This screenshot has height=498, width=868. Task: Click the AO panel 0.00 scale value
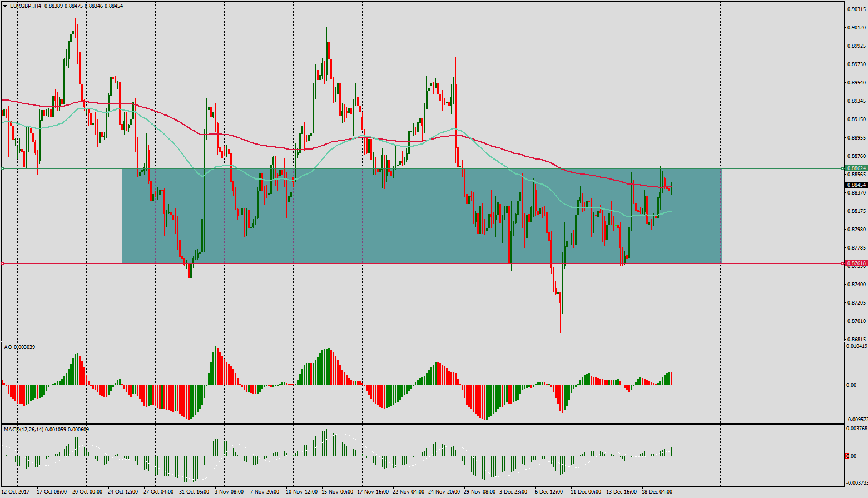(x=851, y=385)
